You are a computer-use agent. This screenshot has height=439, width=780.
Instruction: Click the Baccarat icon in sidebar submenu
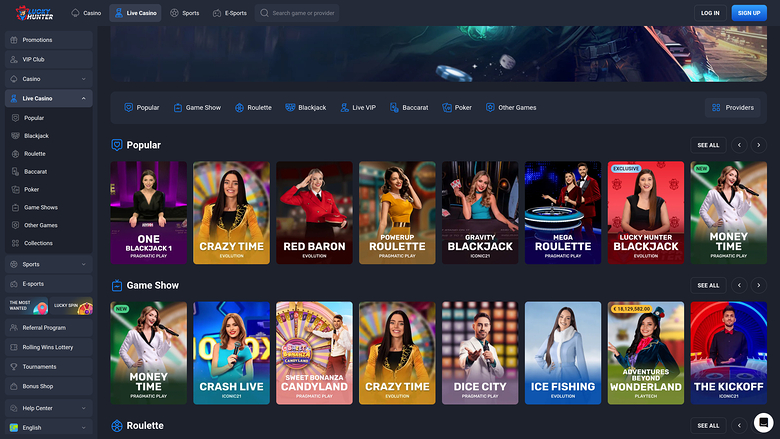pyautogui.click(x=15, y=172)
